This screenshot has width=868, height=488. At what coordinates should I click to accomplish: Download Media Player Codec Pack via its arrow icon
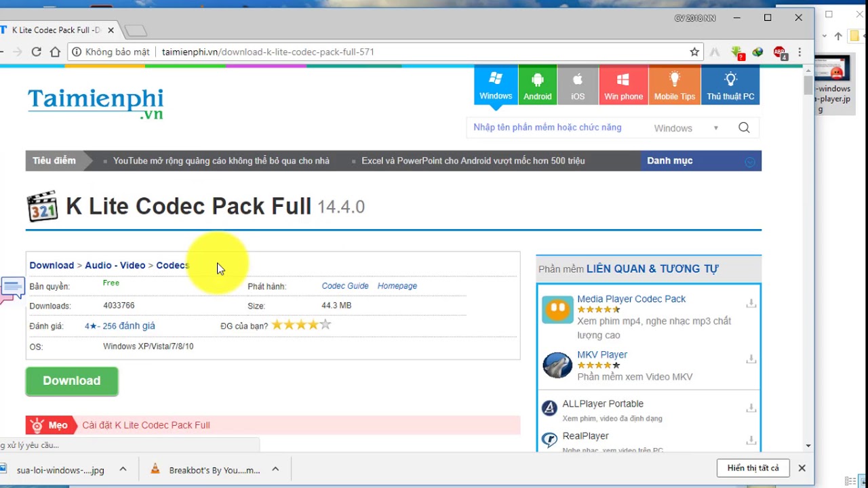pos(751,304)
